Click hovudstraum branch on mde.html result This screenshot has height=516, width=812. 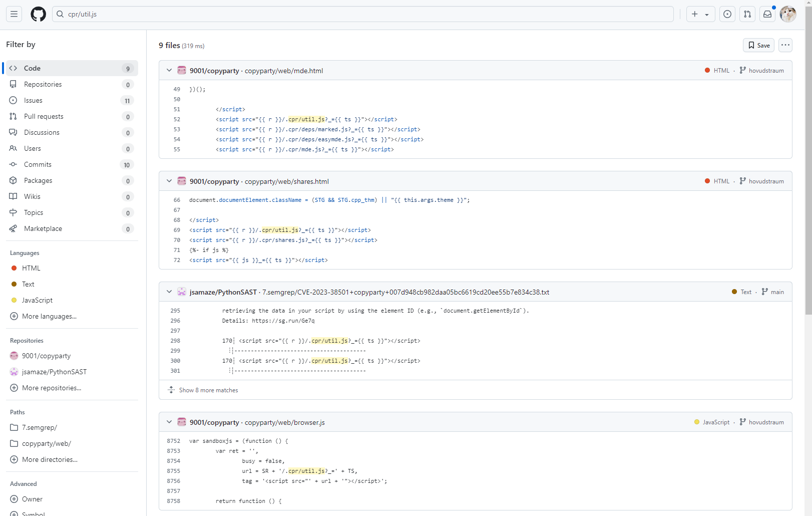pyautogui.click(x=762, y=71)
